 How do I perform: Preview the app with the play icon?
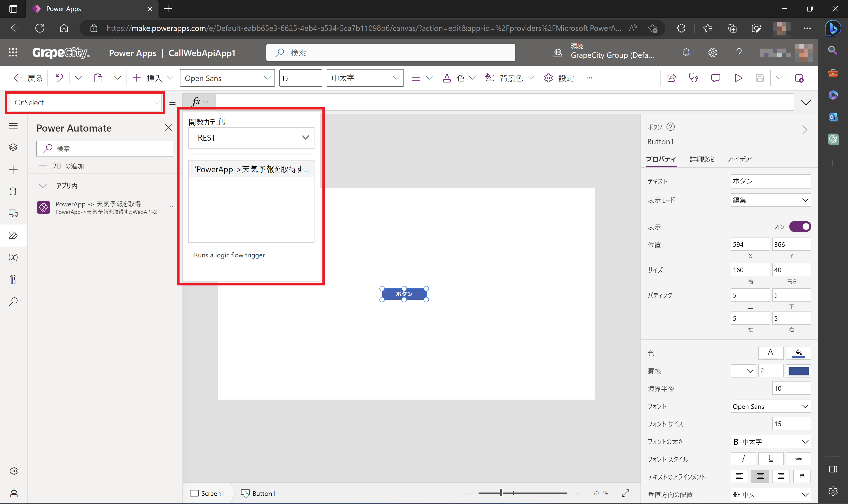[x=738, y=78]
